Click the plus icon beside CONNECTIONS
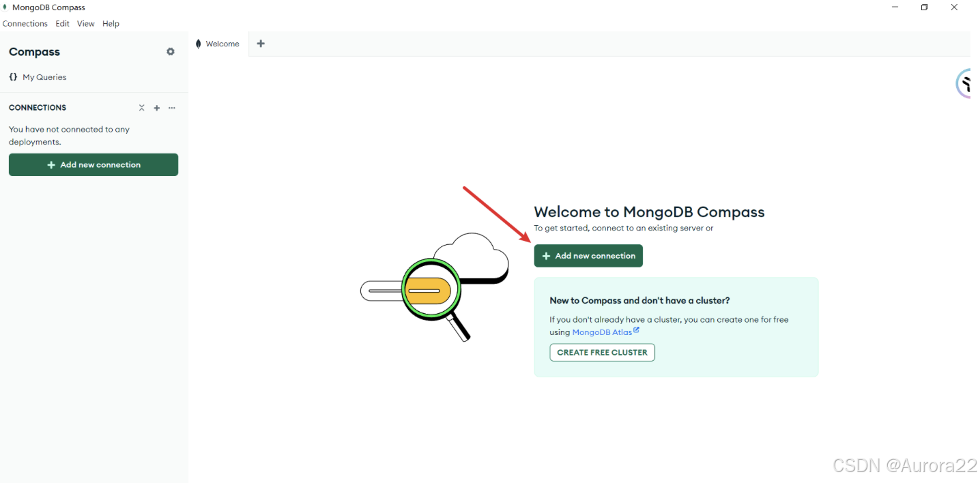This screenshot has width=980, height=483. [x=157, y=108]
